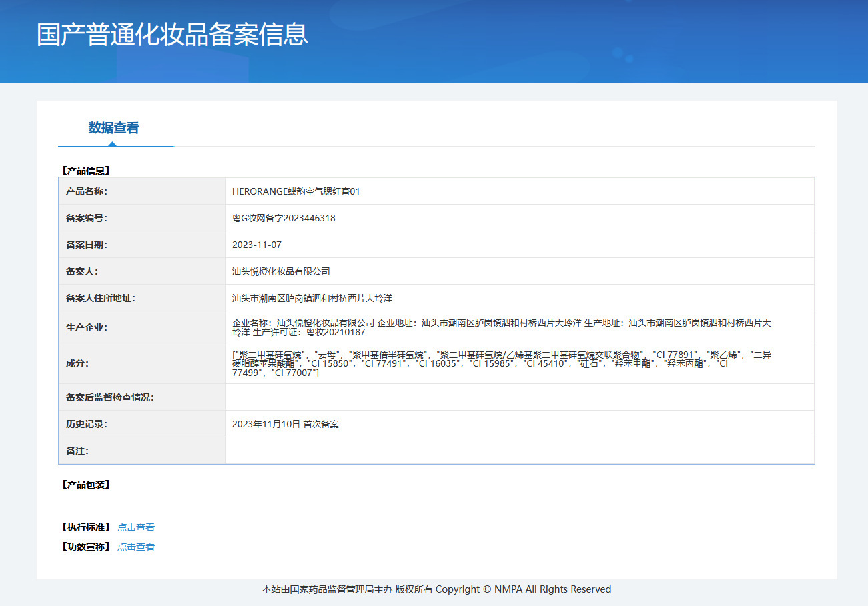Click the history entry 2023年11月10日 首次备案
Image resolution: width=868 pixels, height=606 pixels.
pos(286,424)
